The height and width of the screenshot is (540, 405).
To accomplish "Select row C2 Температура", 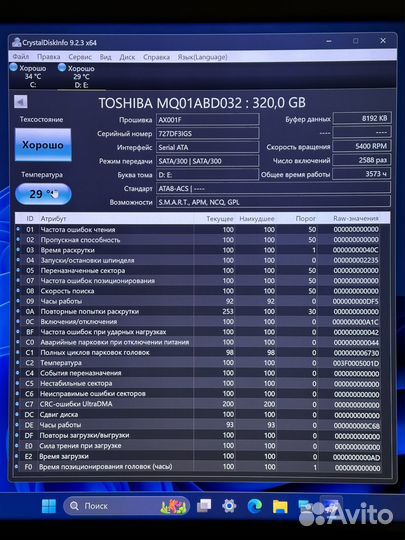I will click(x=198, y=363).
